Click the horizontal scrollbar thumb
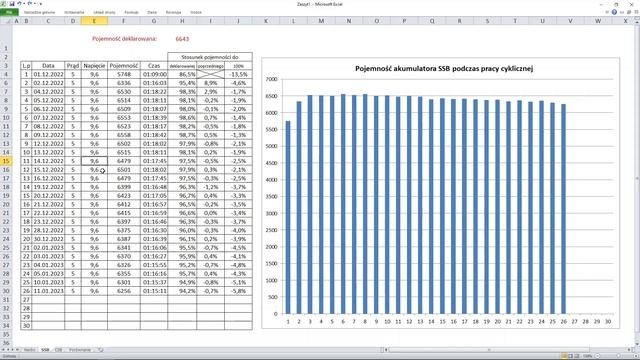 [x=489, y=350]
